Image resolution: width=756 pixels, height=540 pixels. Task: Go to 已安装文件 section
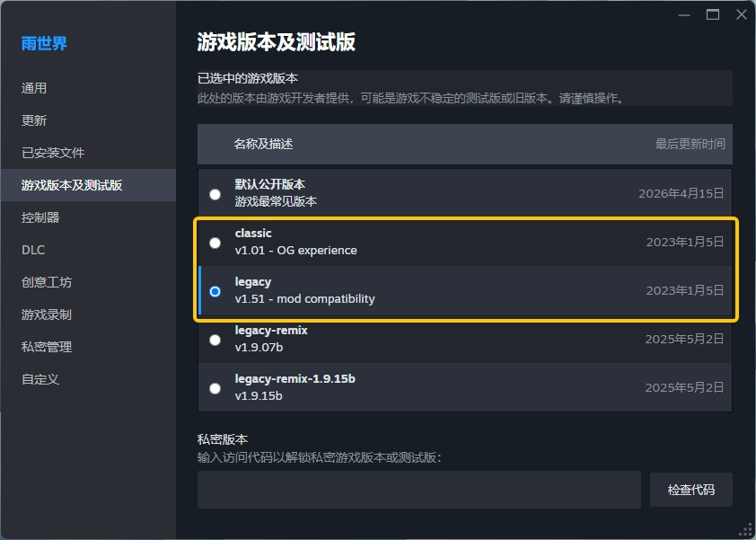point(53,153)
